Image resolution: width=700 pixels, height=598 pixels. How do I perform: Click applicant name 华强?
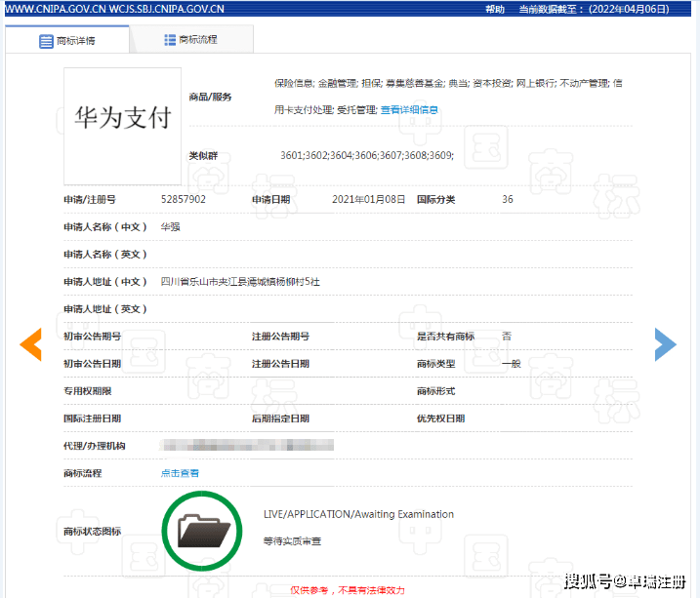point(171,227)
